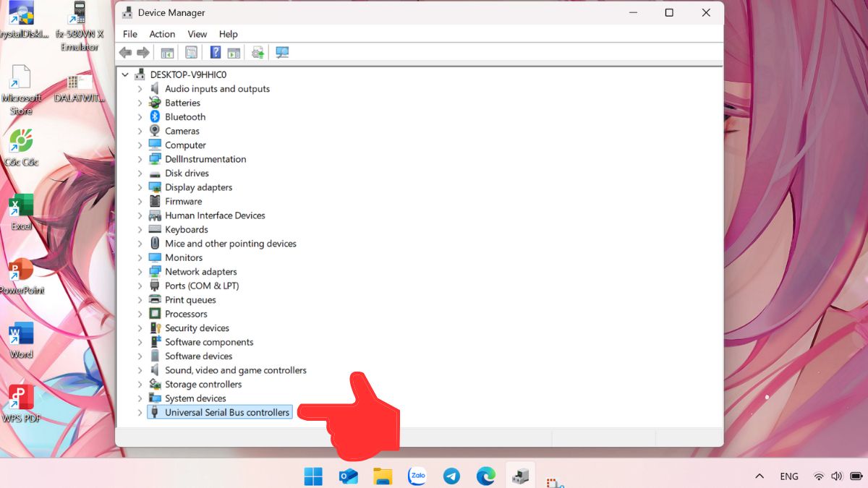Click the ENG language indicator

pos(789,476)
